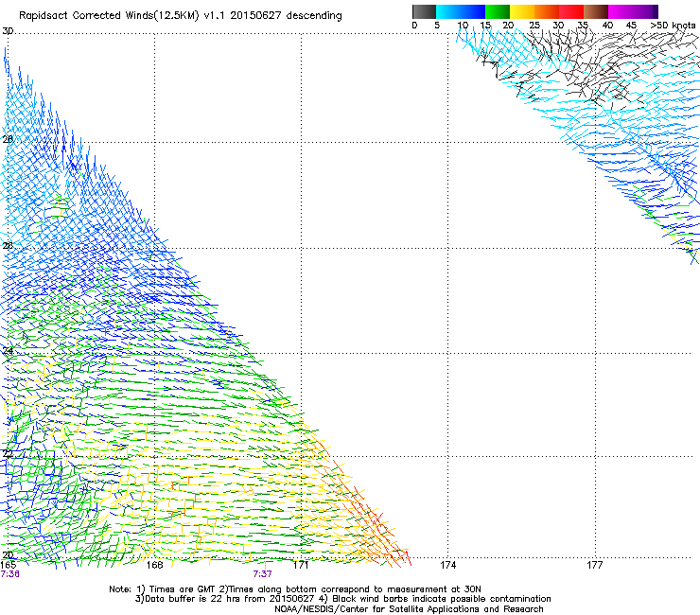Click the longitude axis label '177'

(595, 565)
